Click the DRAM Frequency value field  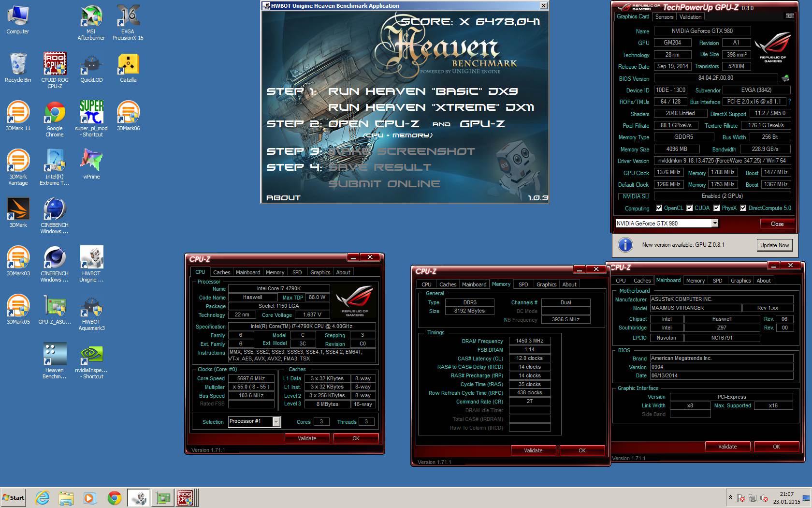[529, 341]
